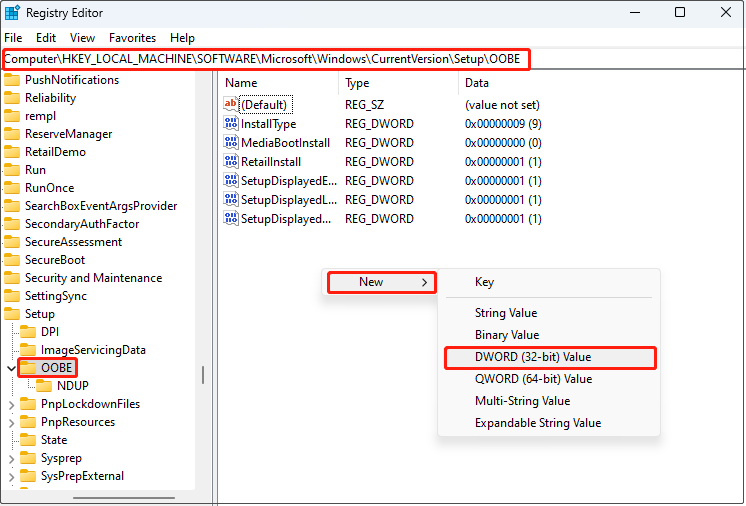Click the ImageServicingData folder icon
Screen dimensions: 746x506
[28, 350]
